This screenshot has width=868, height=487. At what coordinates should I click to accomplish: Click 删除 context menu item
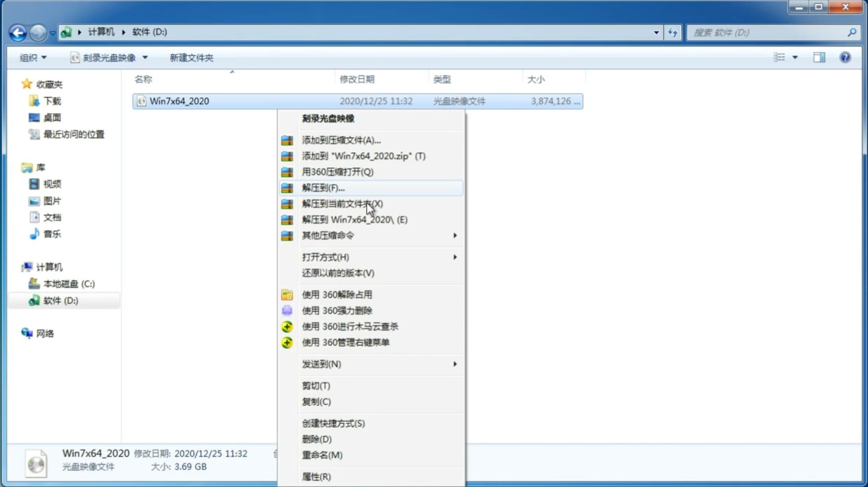(x=316, y=438)
